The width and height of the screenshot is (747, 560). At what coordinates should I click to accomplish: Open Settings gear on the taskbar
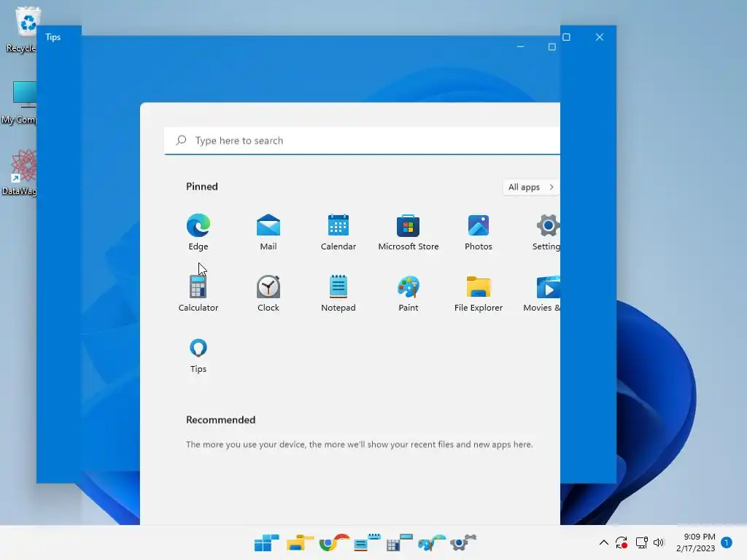[x=463, y=542]
